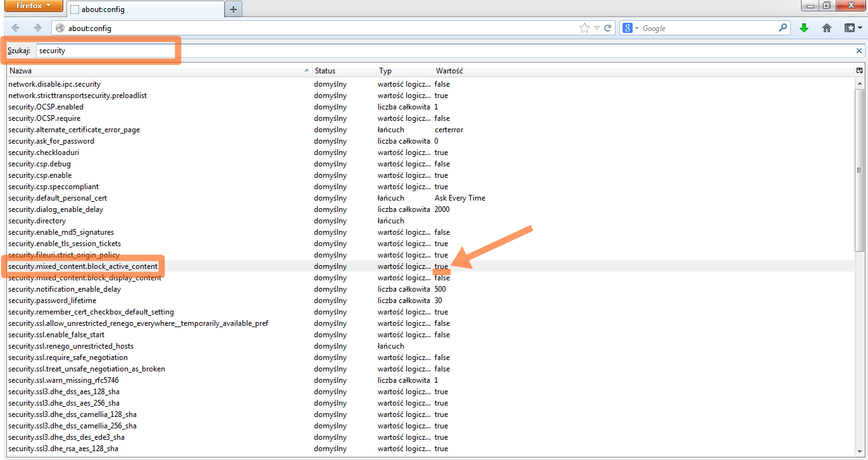Screen dimensions: 868x460
Task: Open the search engine selector dropdown
Action: coord(631,28)
